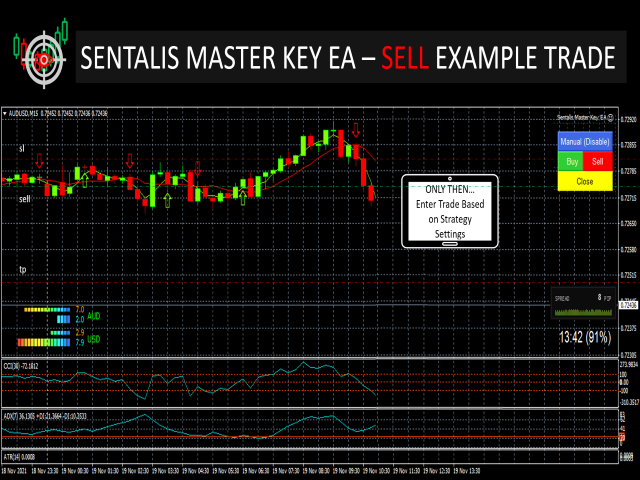Click the Sentalis Master Key EA label
This screenshot has width=640, height=480.
pyautogui.click(x=582, y=118)
